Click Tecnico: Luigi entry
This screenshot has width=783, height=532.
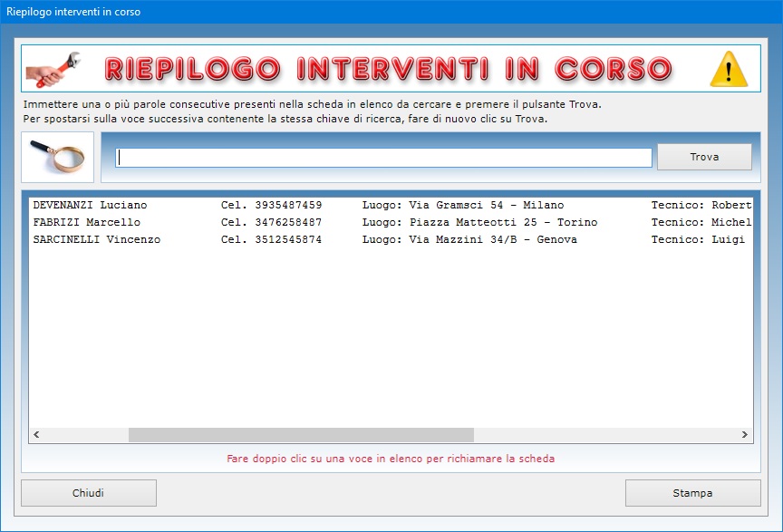pos(698,240)
